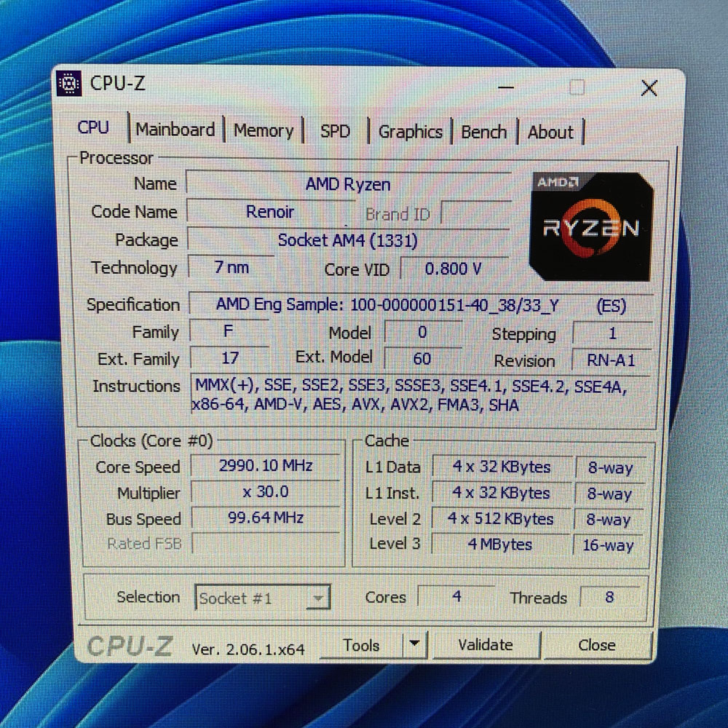The height and width of the screenshot is (728, 728).
Task: Minimize the CPU-Z window
Action: [x=506, y=87]
